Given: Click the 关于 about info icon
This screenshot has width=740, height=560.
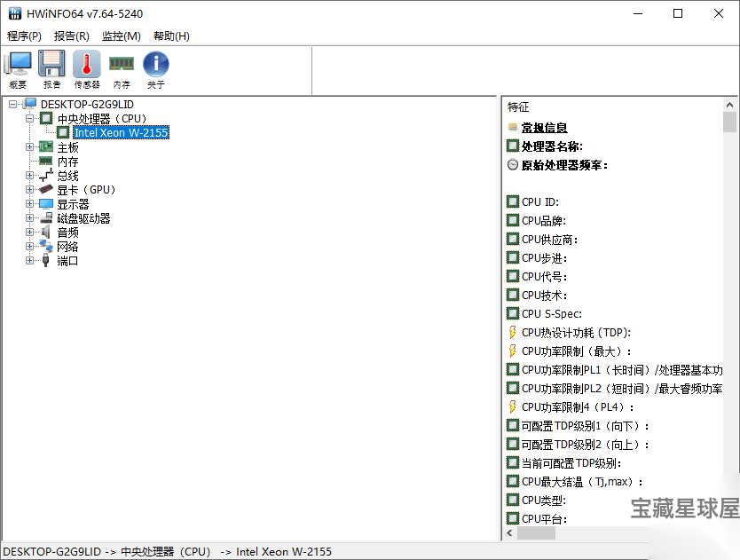Looking at the screenshot, I should coord(156,69).
